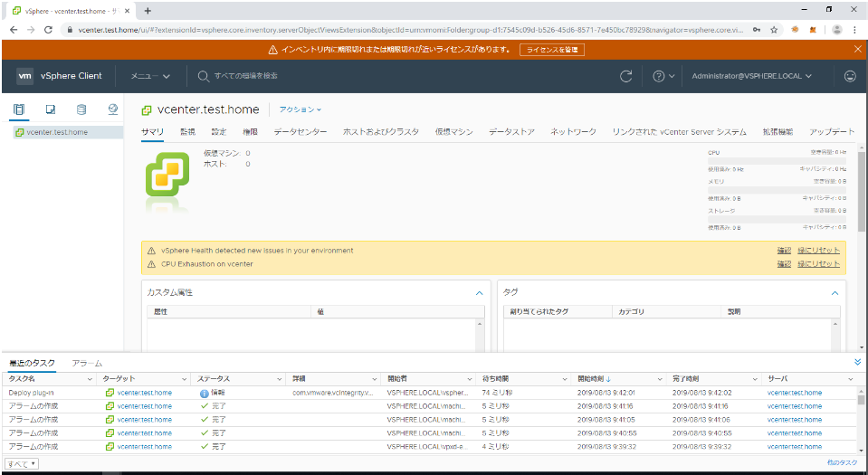Open the Chrome three-dot menu
The height and width of the screenshot is (475, 868).
coord(855,30)
